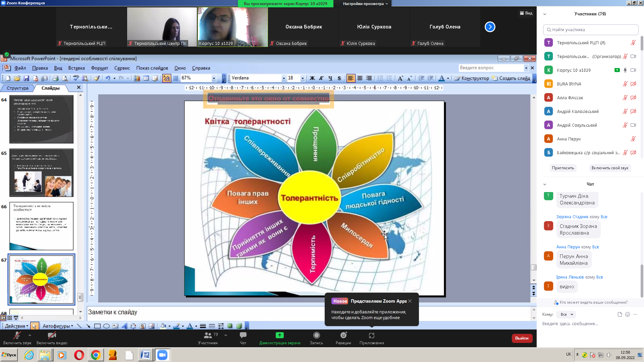Toggle left text alignment
This screenshot has width=644, height=362.
click(x=351, y=78)
